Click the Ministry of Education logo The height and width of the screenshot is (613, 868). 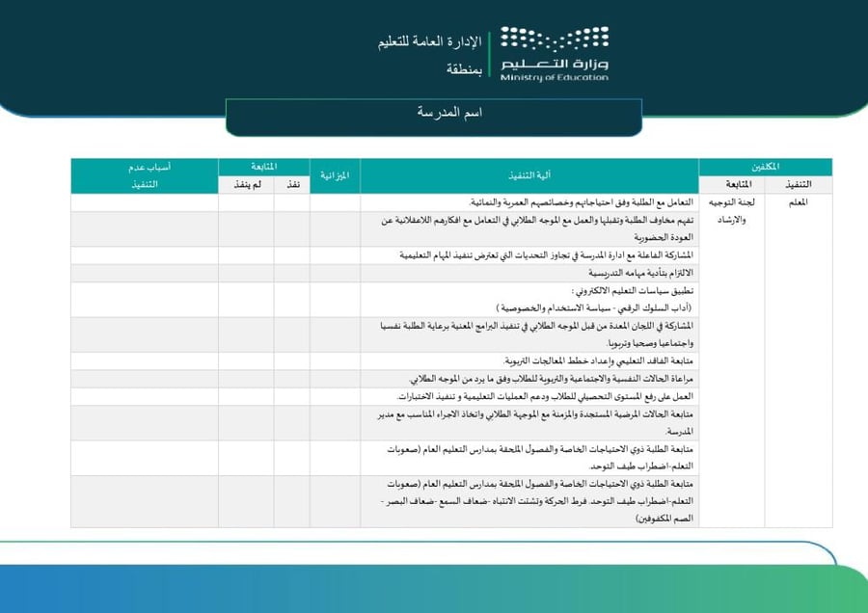tap(555, 54)
